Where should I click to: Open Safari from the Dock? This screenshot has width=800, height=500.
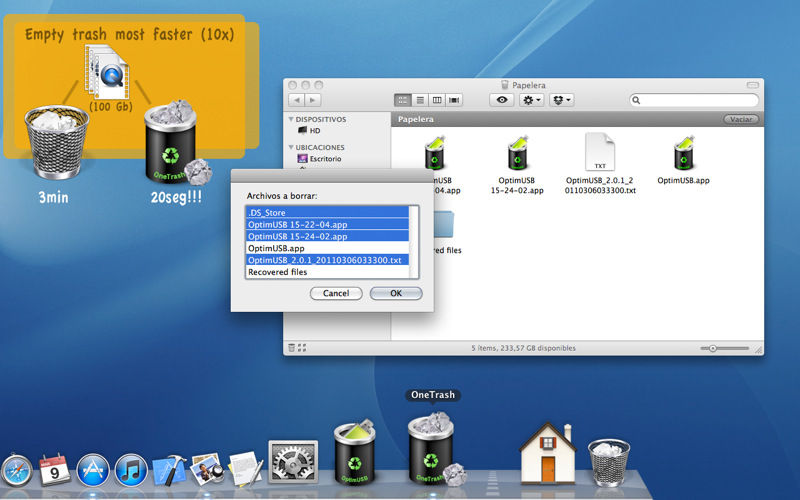coord(16,470)
